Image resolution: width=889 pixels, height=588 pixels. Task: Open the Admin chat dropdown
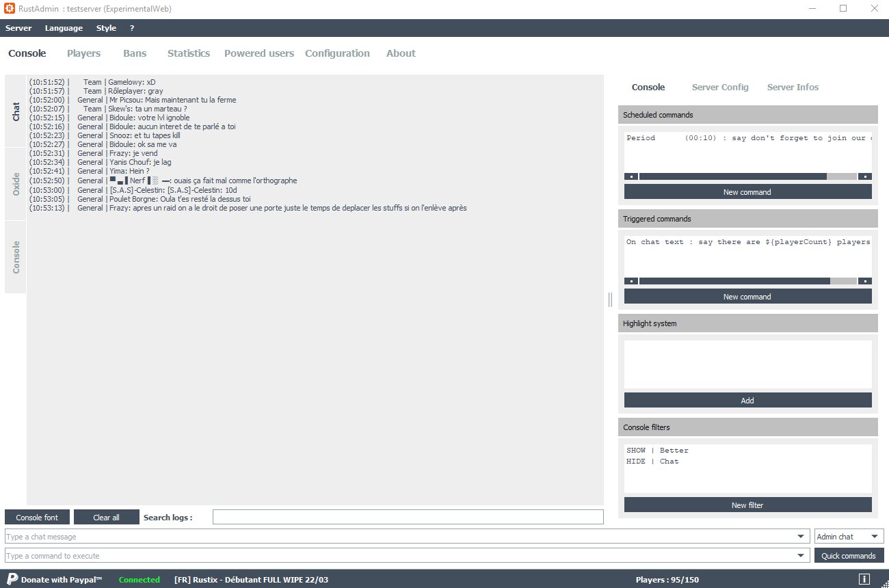tap(849, 537)
